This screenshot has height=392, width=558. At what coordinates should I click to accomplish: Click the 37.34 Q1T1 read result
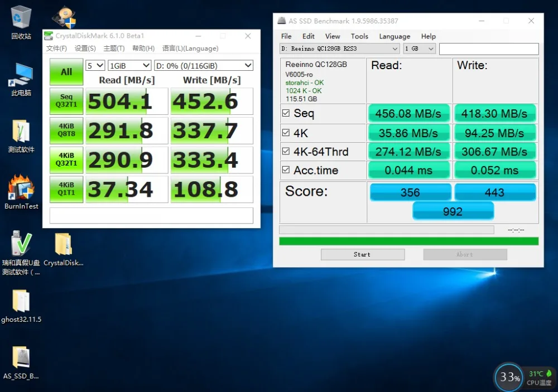pos(127,189)
